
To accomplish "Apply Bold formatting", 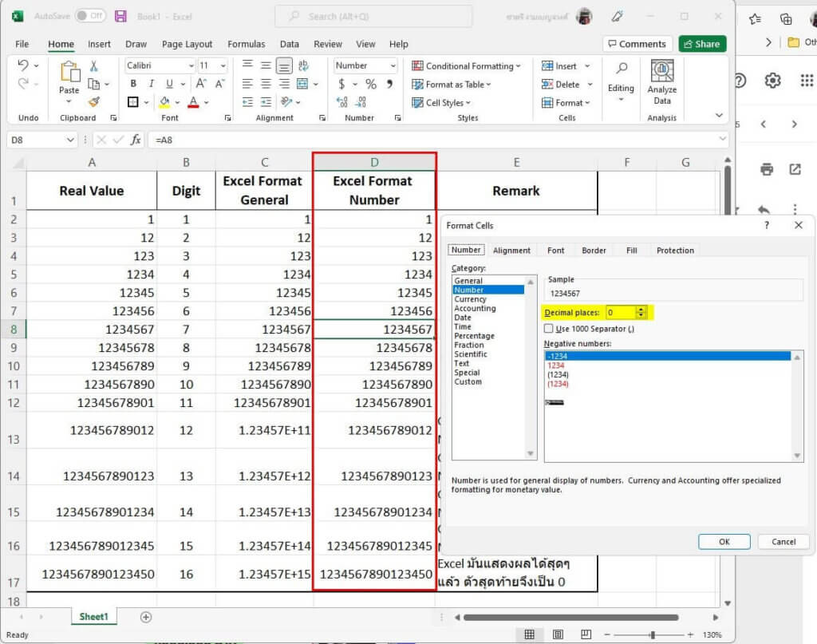I will 133,83.
